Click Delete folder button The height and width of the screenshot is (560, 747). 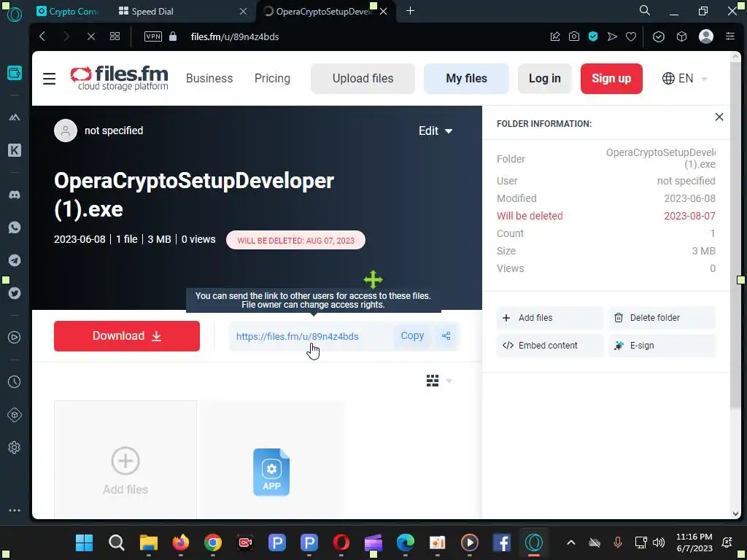[x=662, y=318]
